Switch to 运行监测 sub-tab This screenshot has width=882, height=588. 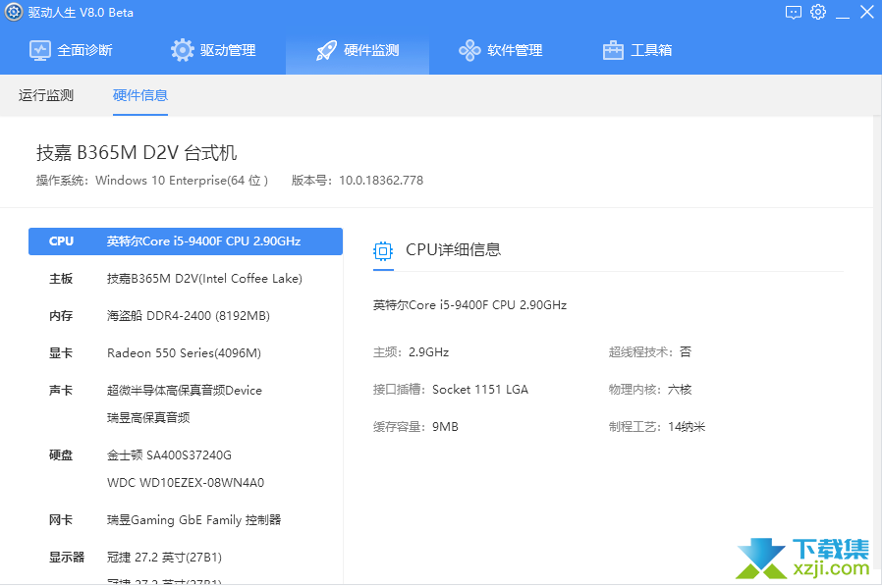(x=46, y=95)
